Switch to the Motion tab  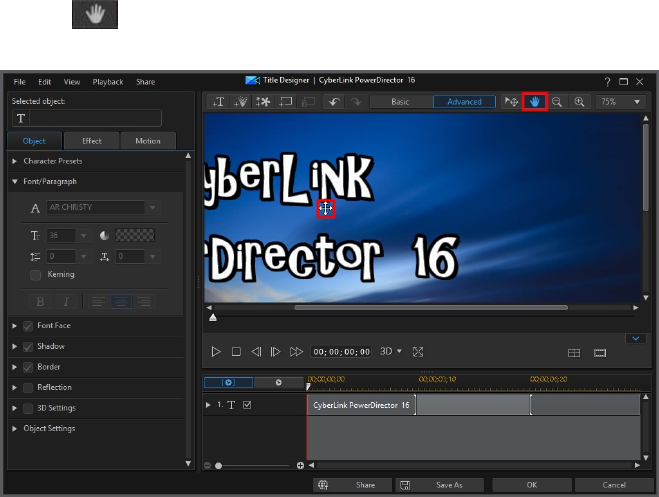tap(148, 141)
